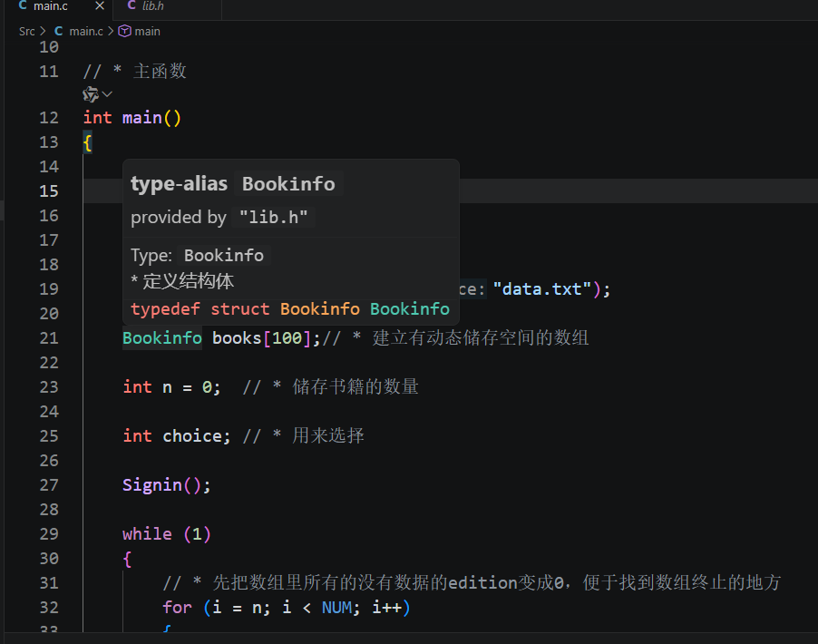Image resolution: width=818 pixels, height=644 pixels.
Task: Click the AI codelens icon above main
Action: (x=91, y=94)
